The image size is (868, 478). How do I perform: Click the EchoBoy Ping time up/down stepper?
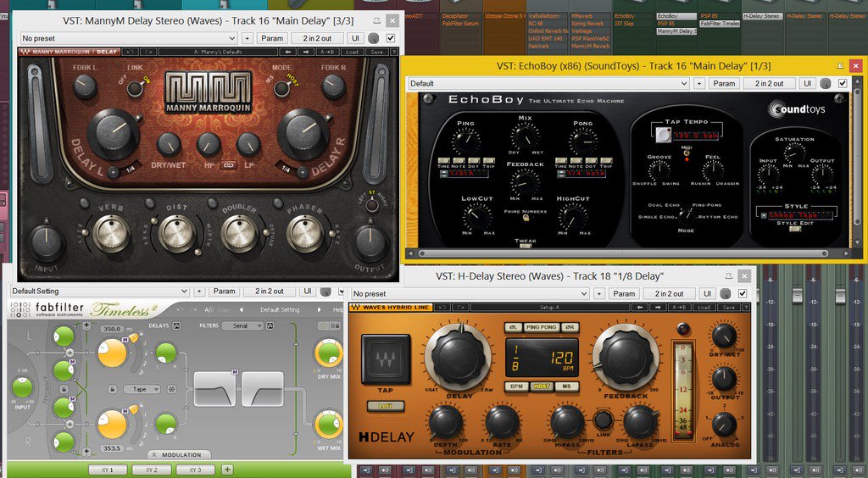pyautogui.click(x=444, y=174)
